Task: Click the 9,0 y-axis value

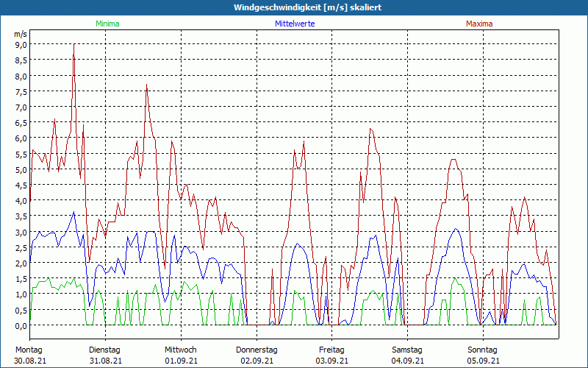Action: (21, 45)
